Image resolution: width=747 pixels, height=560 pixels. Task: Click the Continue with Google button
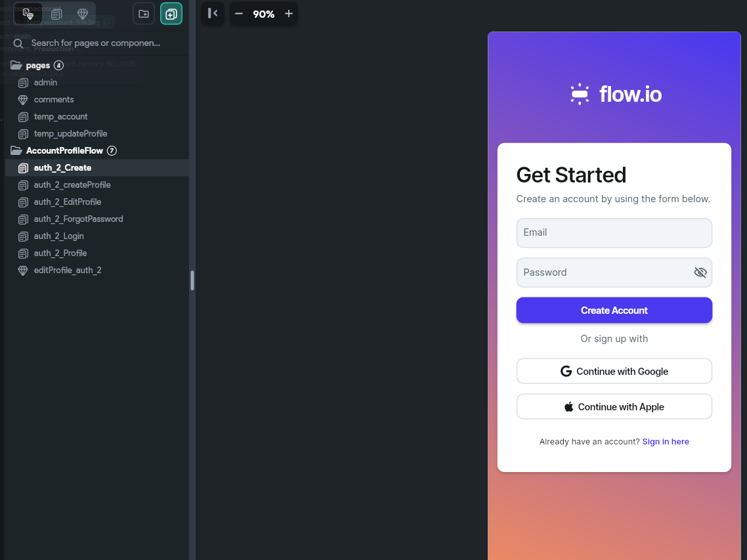(614, 372)
